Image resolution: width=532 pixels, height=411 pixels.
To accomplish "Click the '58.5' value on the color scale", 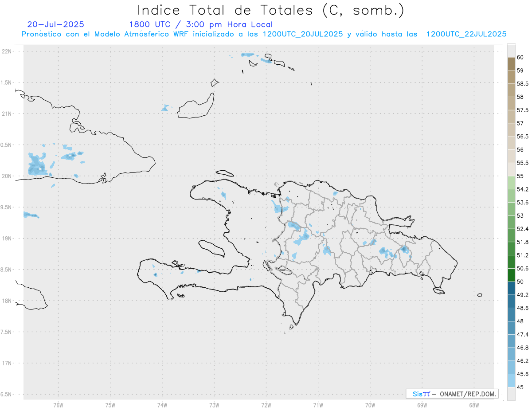I will coord(523,83).
